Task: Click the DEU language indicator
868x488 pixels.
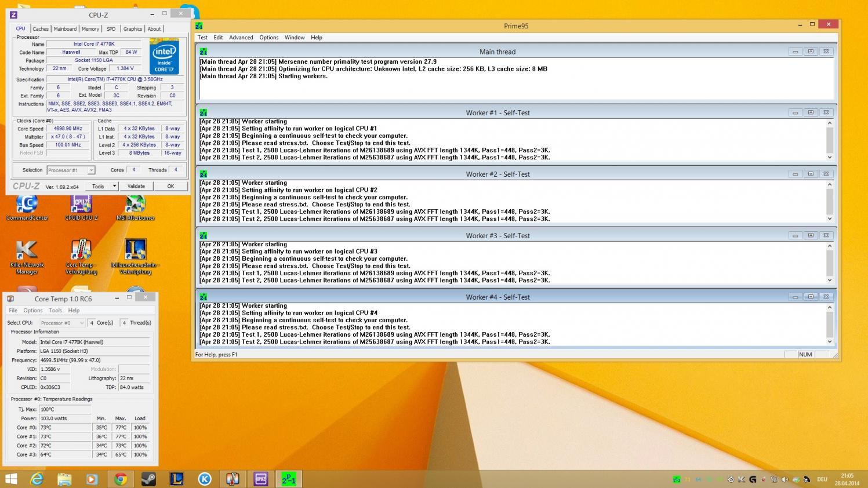Action: (x=822, y=479)
